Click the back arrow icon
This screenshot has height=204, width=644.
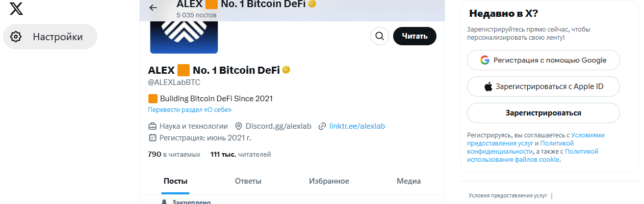coord(153,8)
